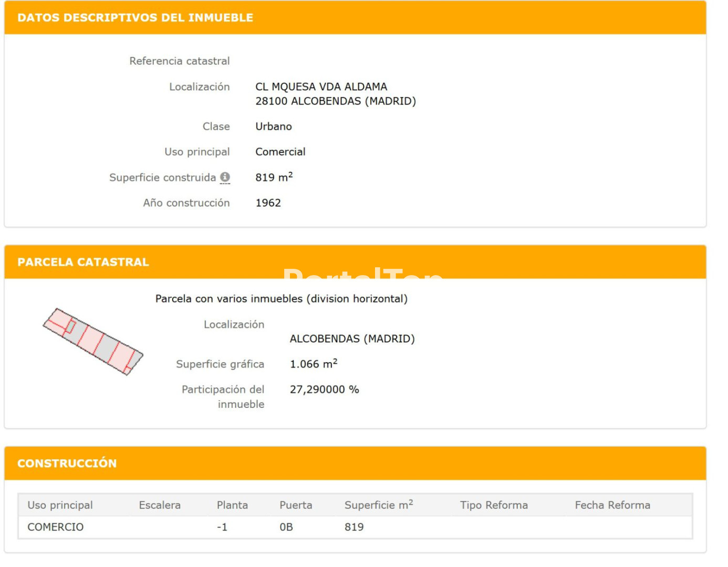
Task: Click the Referencia catastral label
Action: [179, 61]
